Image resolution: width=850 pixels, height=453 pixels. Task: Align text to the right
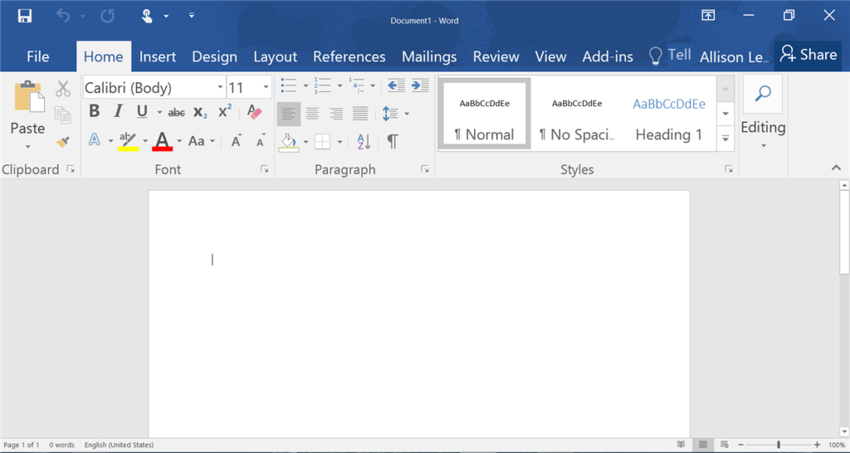coord(336,113)
